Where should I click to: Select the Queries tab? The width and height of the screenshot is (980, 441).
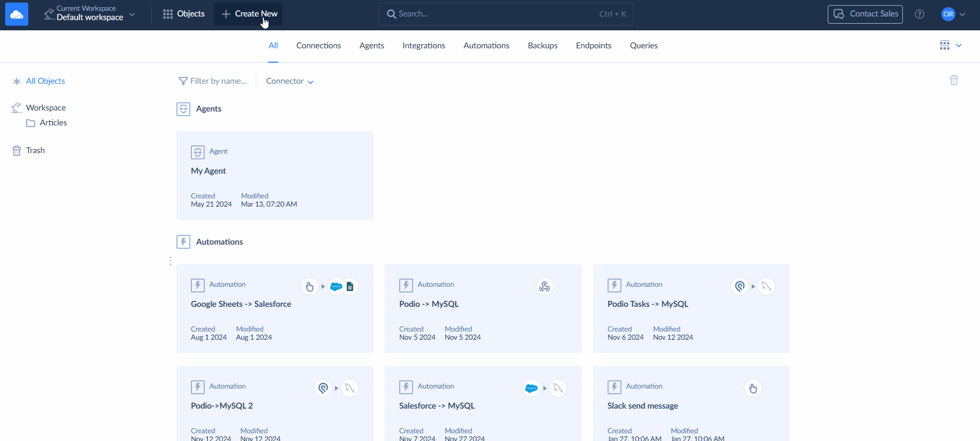click(644, 46)
